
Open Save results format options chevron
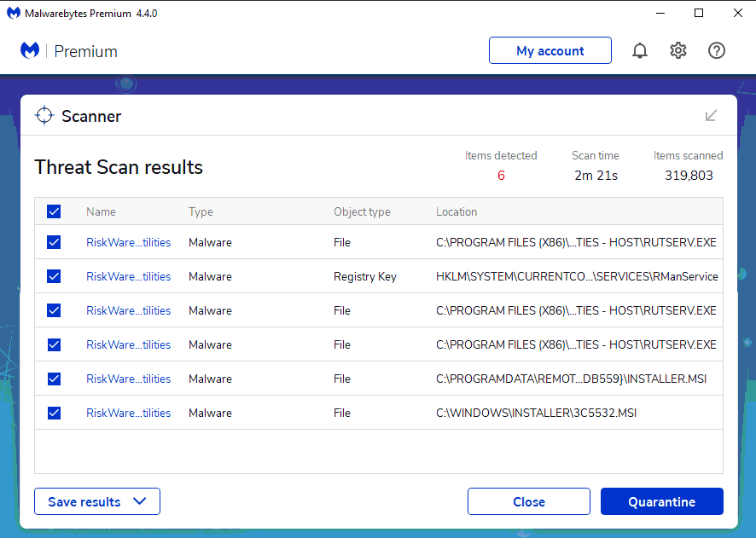(140, 501)
